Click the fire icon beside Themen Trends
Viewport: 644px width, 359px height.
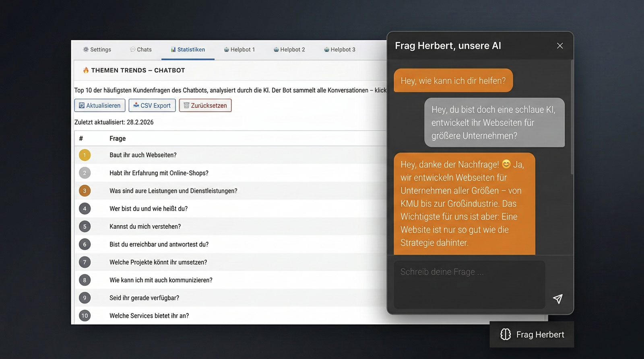click(86, 70)
